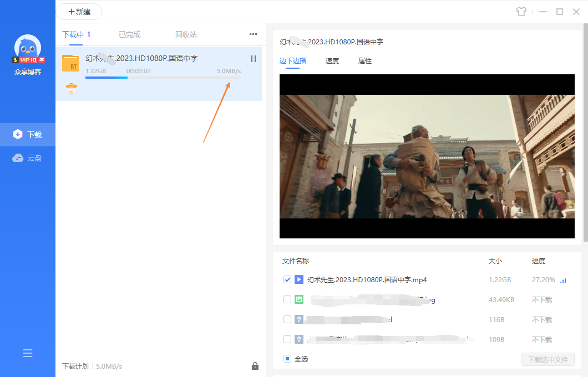Image resolution: width=588 pixels, height=377 pixels.
Task: Click the video preview frame
Action: pos(427,156)
